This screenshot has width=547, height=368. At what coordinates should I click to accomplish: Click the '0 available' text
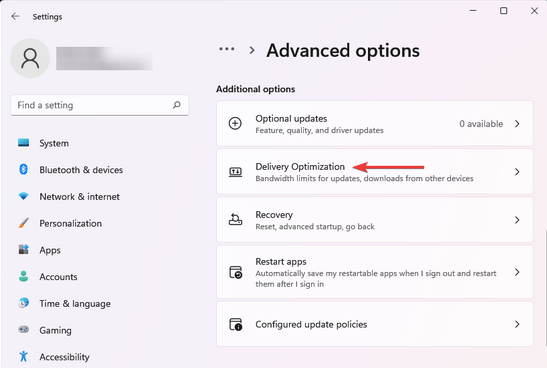point(481,124)
